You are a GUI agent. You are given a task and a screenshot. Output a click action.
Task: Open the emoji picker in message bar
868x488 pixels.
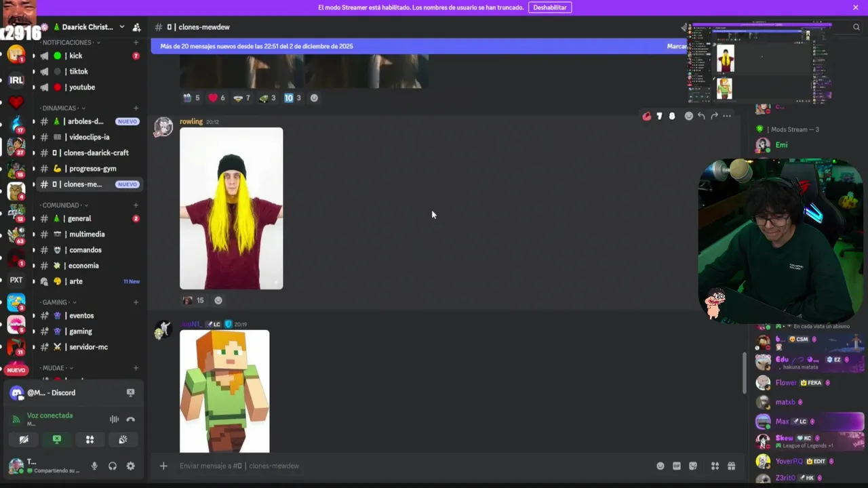tap(660, 466)
